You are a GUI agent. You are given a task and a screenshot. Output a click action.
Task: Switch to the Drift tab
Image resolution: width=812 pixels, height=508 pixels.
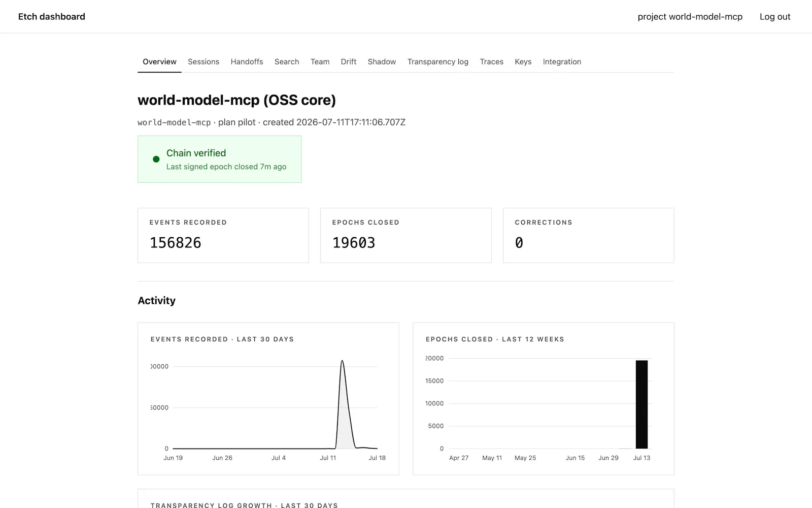349,61
